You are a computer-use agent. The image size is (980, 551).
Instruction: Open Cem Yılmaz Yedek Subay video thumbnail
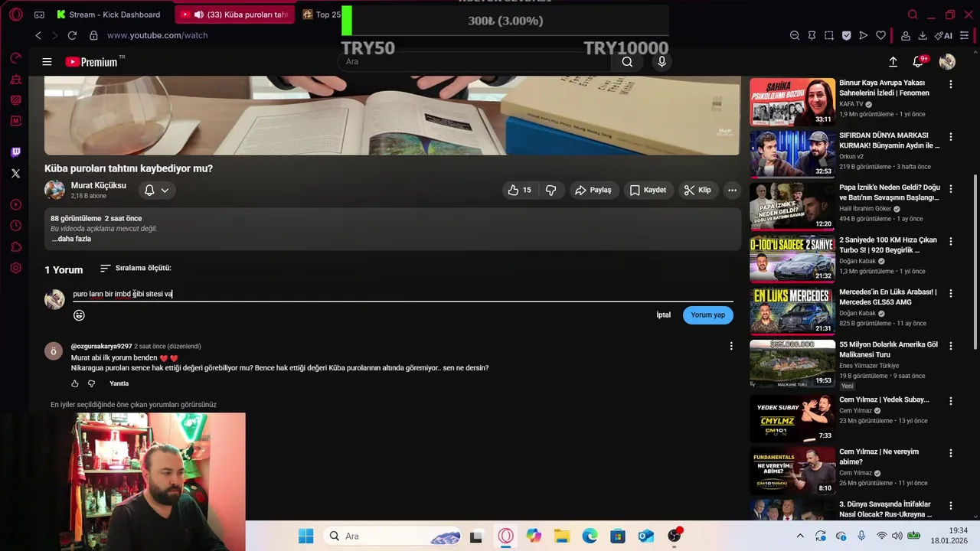click(x=792, y=417)
